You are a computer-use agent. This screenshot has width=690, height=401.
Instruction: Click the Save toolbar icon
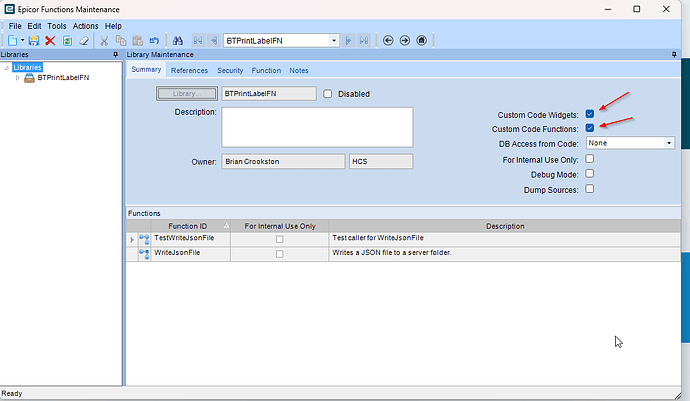pos(33,41)
